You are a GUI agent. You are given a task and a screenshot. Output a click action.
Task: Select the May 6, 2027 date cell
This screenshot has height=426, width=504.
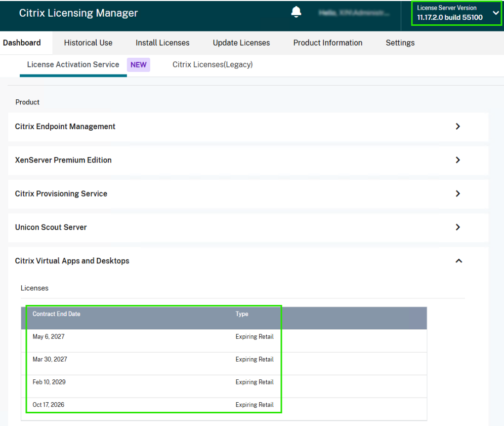[49, 336]
